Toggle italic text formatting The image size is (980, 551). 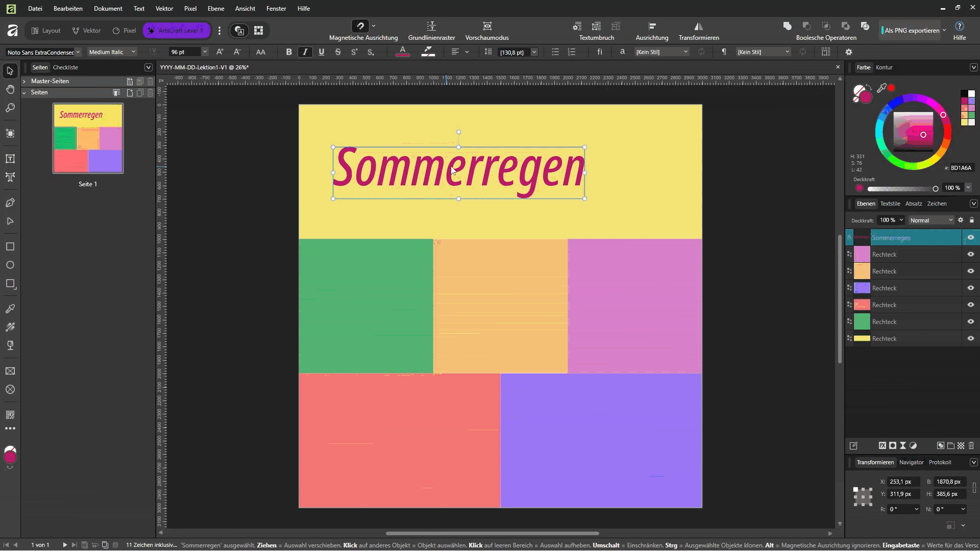[305, 52]
